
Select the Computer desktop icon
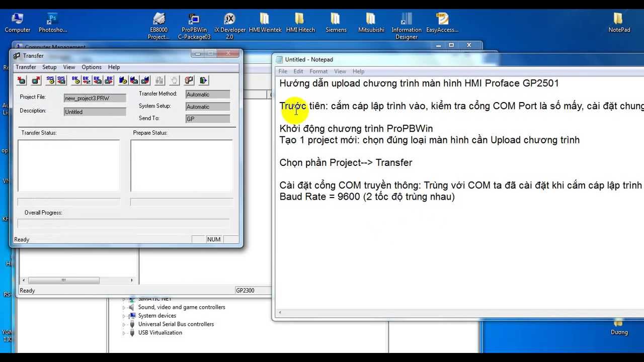tap(18, 23)
